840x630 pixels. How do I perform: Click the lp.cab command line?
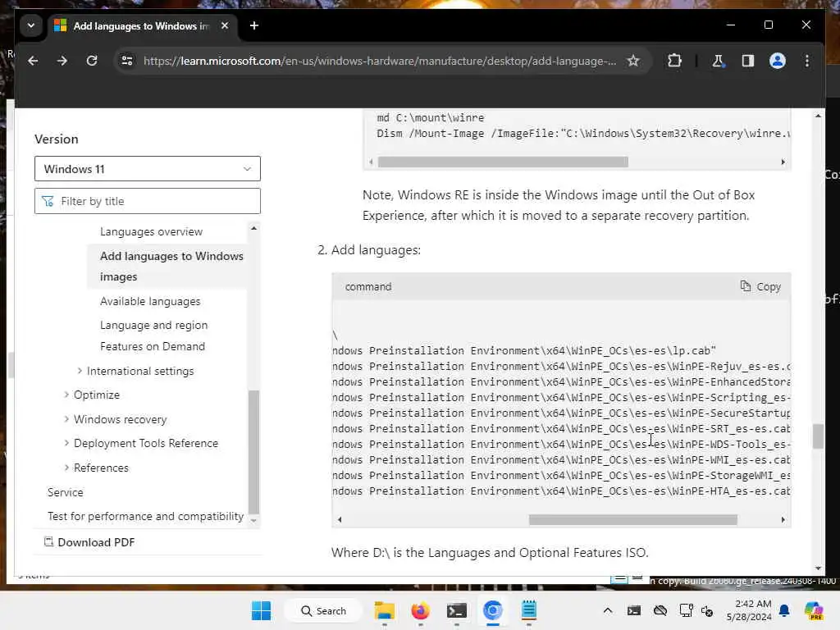click(x=524, y=351)
